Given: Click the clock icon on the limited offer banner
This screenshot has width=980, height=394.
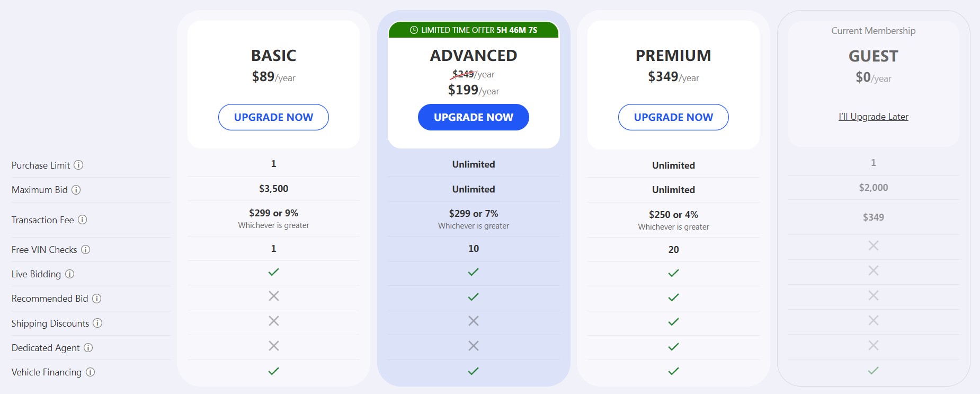Looking at the screenshot, I should 413,30.
